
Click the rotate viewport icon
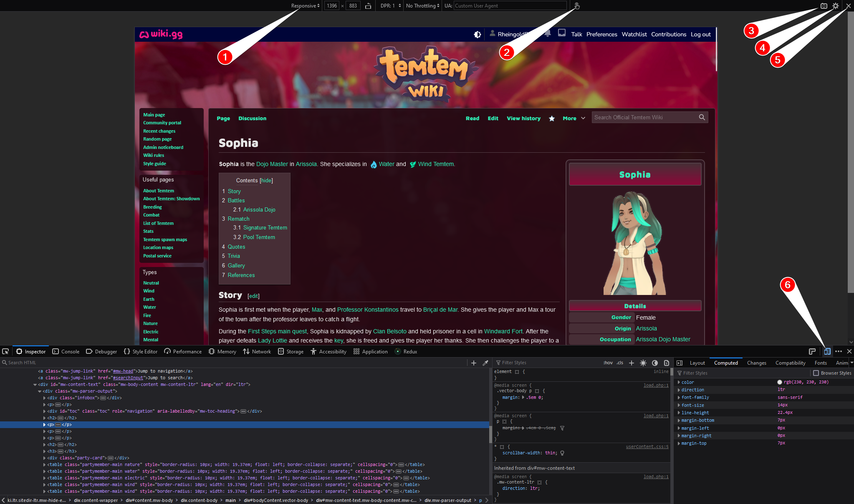coord(368,6)
